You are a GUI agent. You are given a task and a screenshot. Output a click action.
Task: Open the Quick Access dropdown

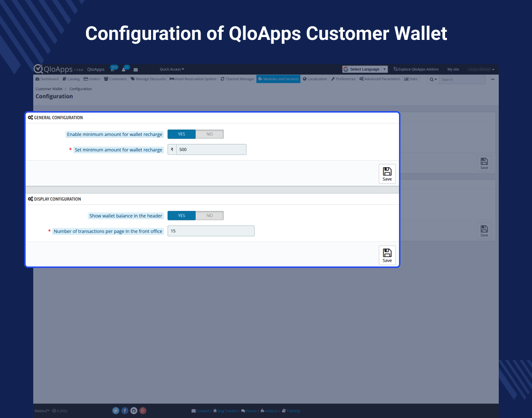coord(171,69)
